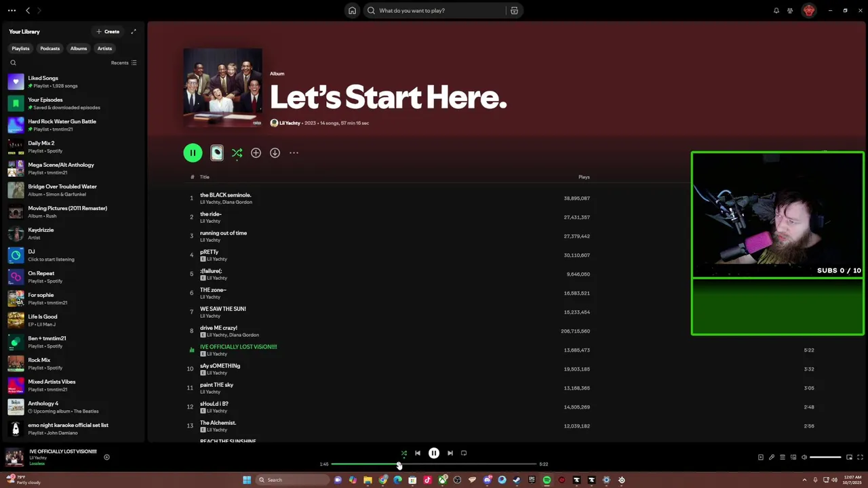This screenshot has width=868, height=488.
Task: Pause using the player bar button
Action: (x=434, y=453)
